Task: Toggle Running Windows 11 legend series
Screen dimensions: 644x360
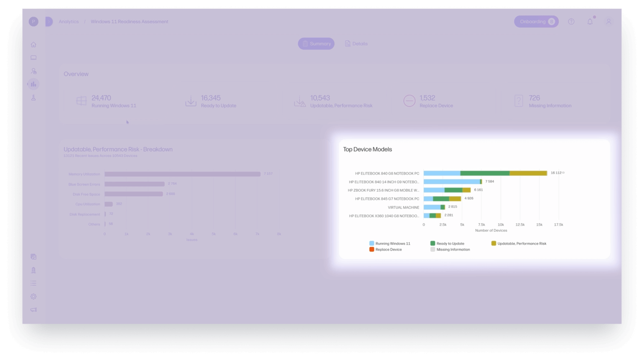Action: pyautogui.click(x=389, y=243)
